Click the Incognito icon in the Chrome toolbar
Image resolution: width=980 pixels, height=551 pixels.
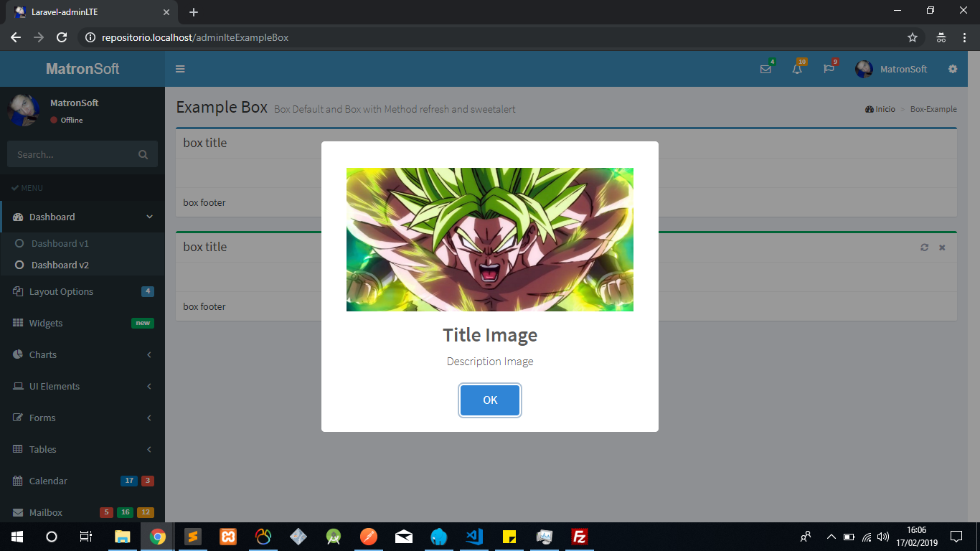coord(941,37)
